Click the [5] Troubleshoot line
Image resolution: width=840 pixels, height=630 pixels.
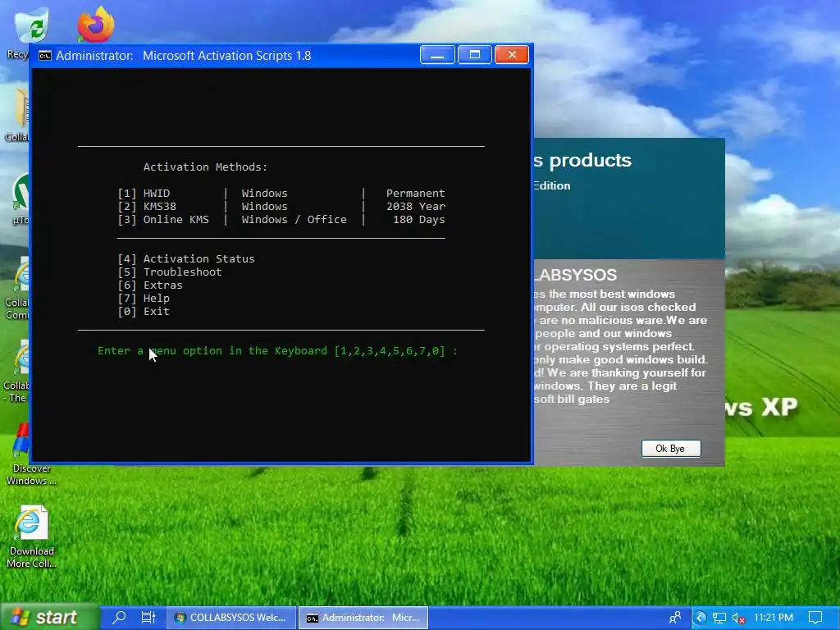[169, 272]
